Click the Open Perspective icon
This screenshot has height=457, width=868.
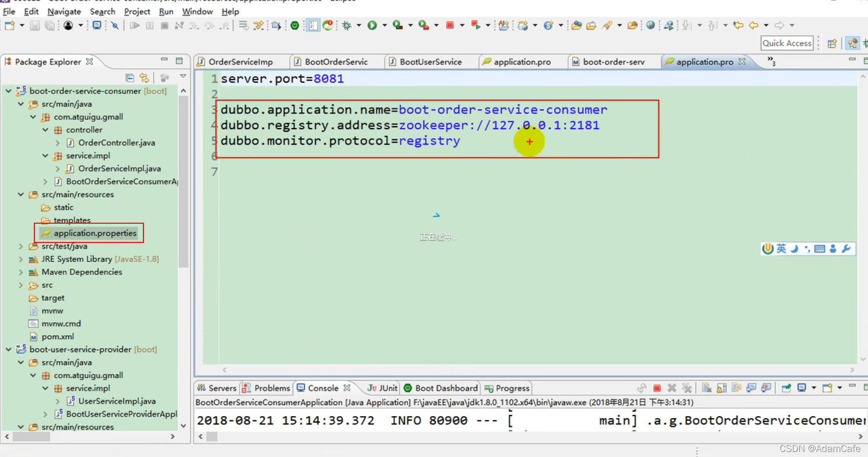(832, 43)
